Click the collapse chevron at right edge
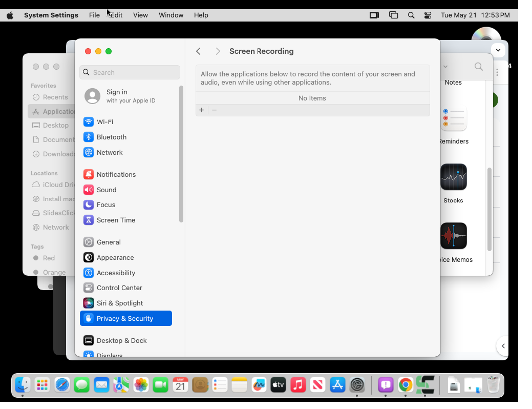The width and height of the screenshot is (532, 409). pos(503,346)
